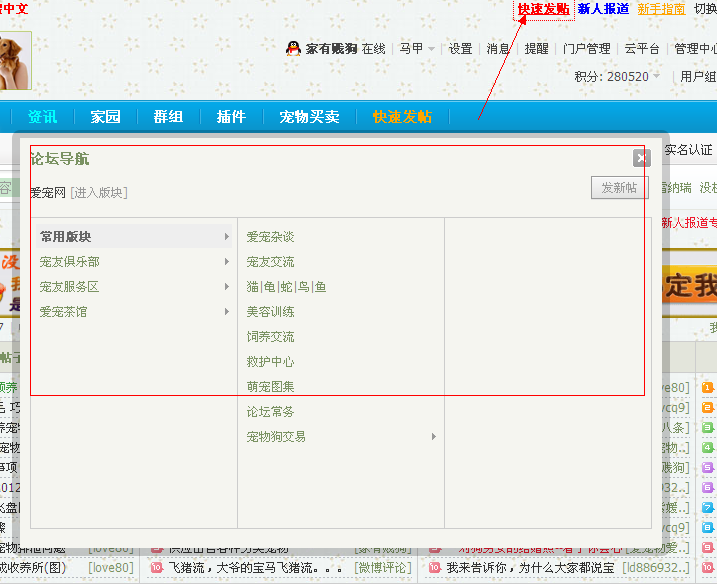This screenshot has width=717, height=584.
Task: Expand the 宠物狗交易 submenu arrow
Action: point(433,437)
